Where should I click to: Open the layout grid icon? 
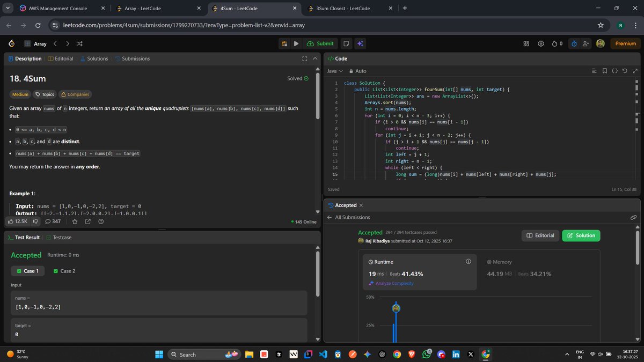click(x=526, y=43)
